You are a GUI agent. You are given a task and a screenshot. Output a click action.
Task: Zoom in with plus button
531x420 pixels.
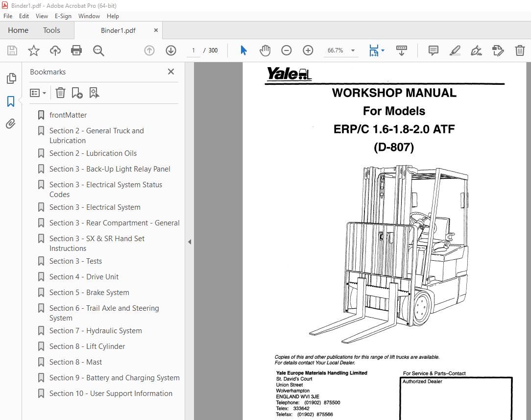(x=308, y=50)
